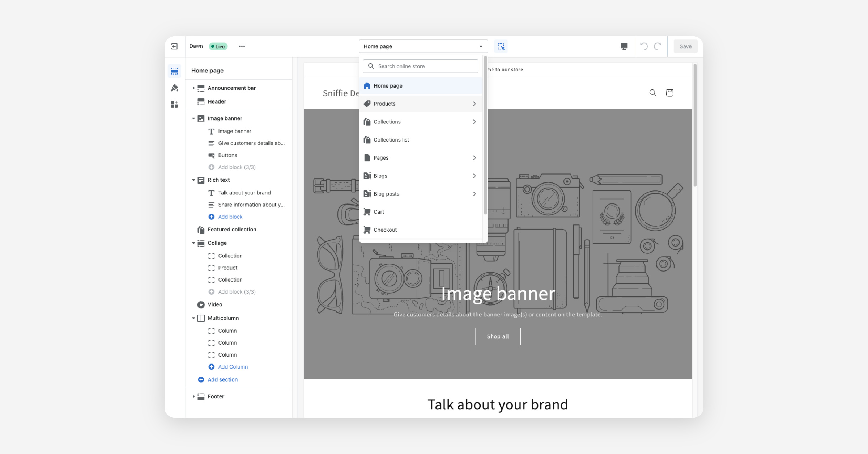Click the cart bag icon in preview
This screenshot has width=868, height=454.
[x=669, y=93]
